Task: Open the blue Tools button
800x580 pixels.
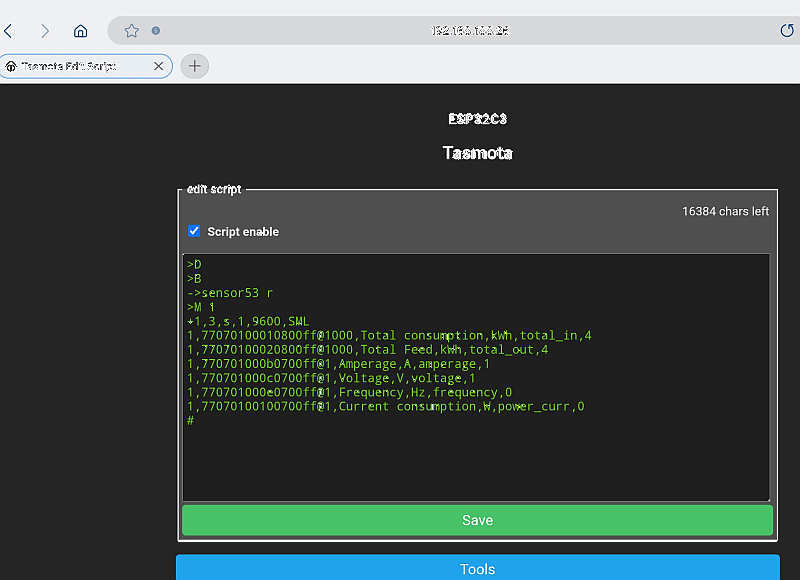Action: pos(478,568)
